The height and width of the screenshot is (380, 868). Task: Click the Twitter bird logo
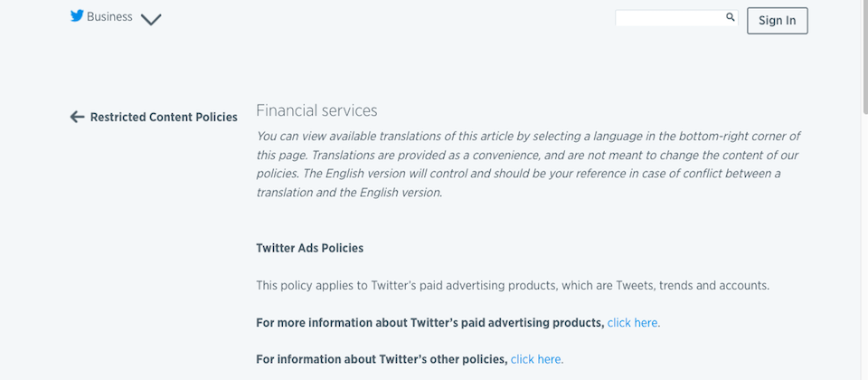pyautogui.click(x=77, y=15)
